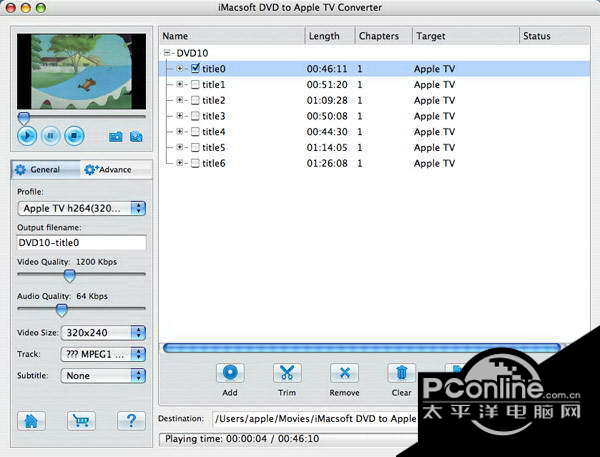This screenshot has width=600, height=457.
Task: Click the Clear trash icon
Action: pos(401,373)
